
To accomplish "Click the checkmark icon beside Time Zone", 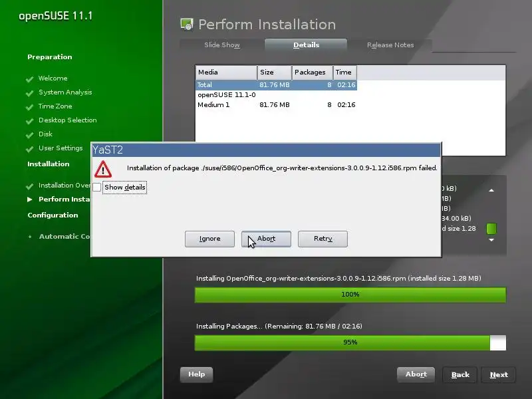I will click(x=29, y=107).
